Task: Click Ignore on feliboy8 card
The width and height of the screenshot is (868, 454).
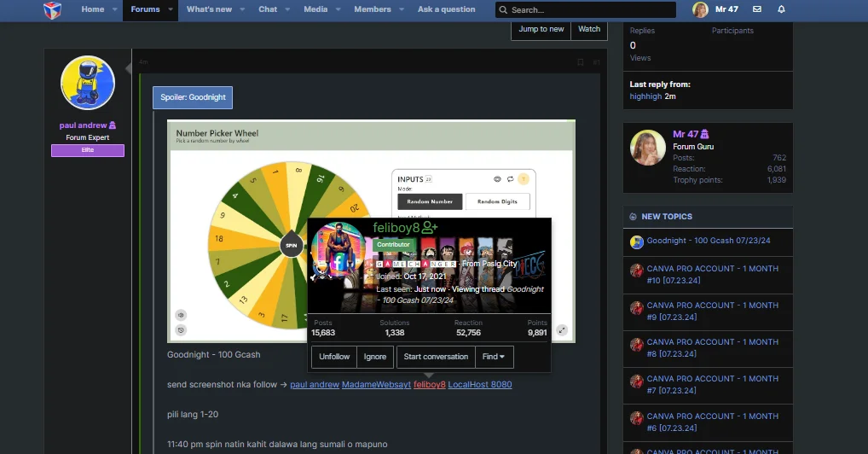Action: (375, 357)
